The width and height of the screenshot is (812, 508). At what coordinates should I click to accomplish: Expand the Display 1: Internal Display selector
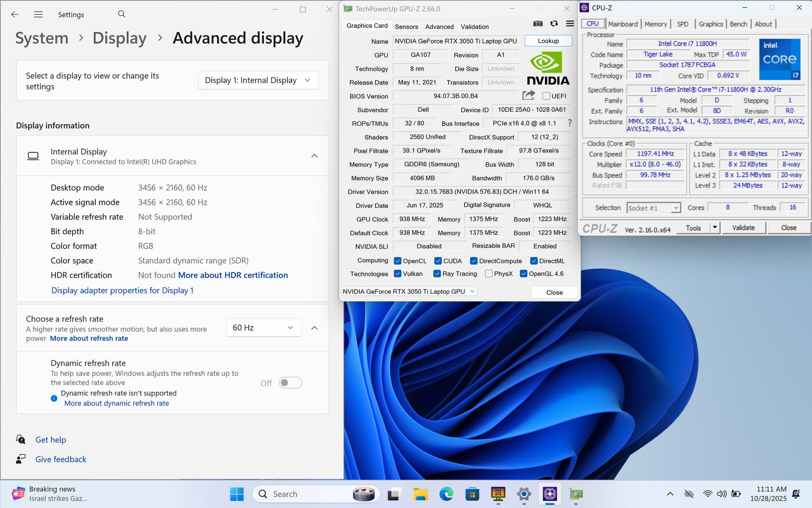pyautogui.click(x=258, y=80)
